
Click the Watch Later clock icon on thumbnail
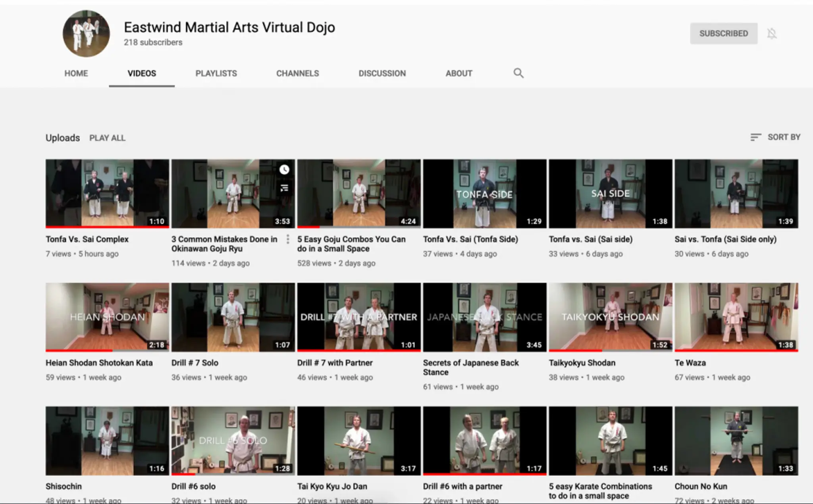tap(284, 170)
